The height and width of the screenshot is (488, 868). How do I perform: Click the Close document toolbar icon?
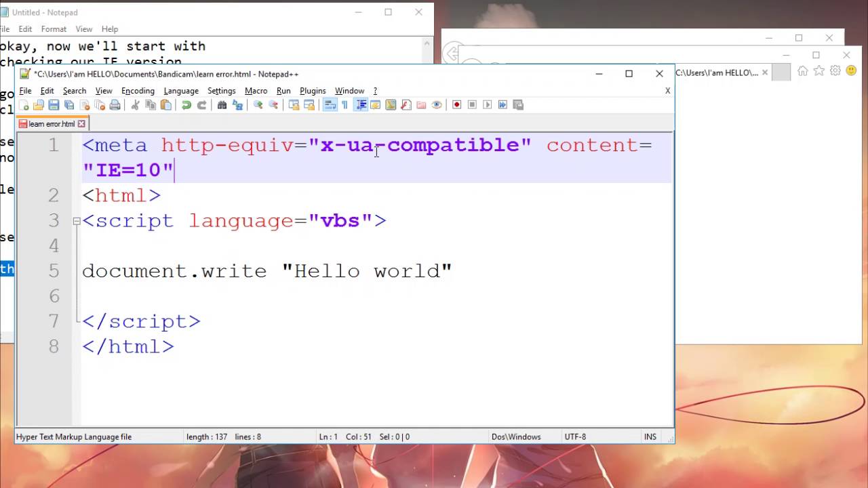coord(85,105)
